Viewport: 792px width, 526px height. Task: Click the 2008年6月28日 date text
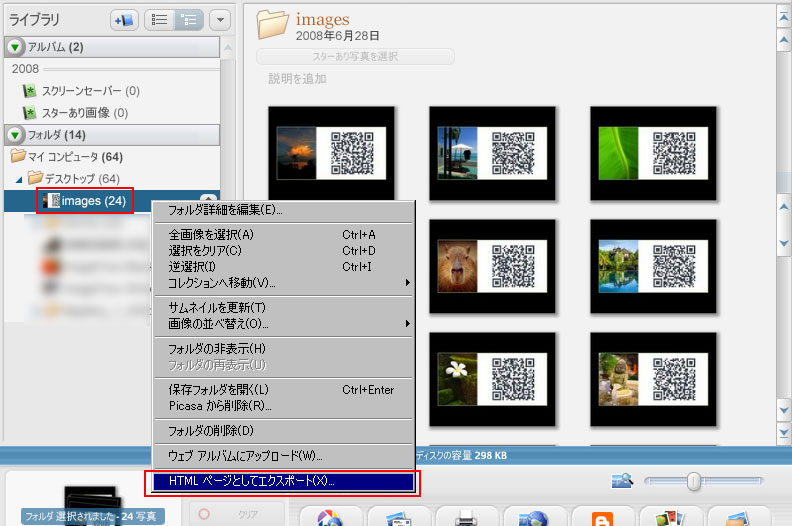337,36
